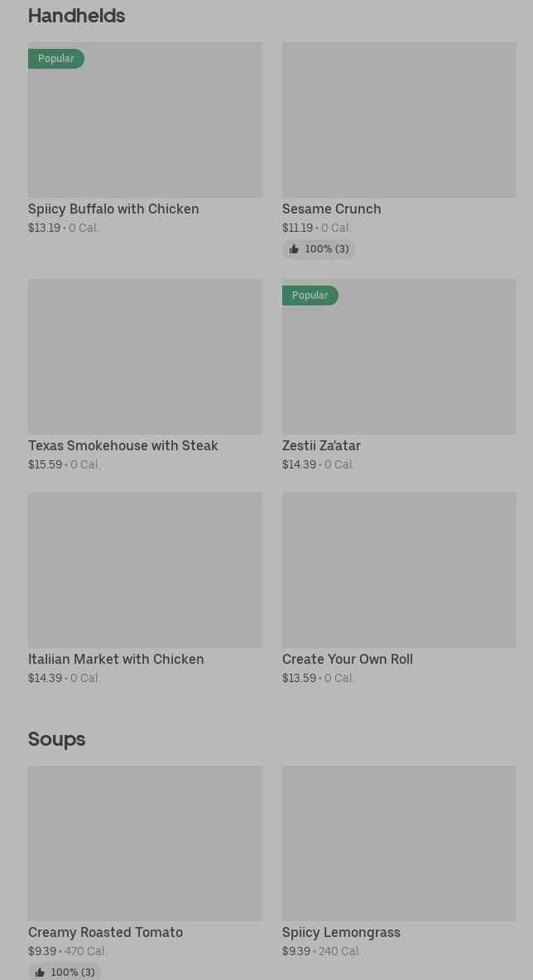Click the Create Your Own Roll name
Image resolution: width=533 pixels, height=980 pixels.
coord(347,660)
